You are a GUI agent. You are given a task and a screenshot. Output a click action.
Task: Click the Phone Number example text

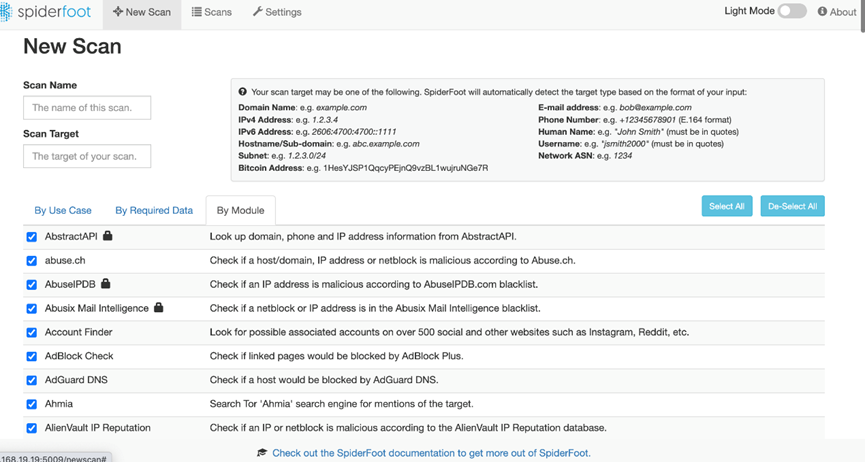pos(634,120)
